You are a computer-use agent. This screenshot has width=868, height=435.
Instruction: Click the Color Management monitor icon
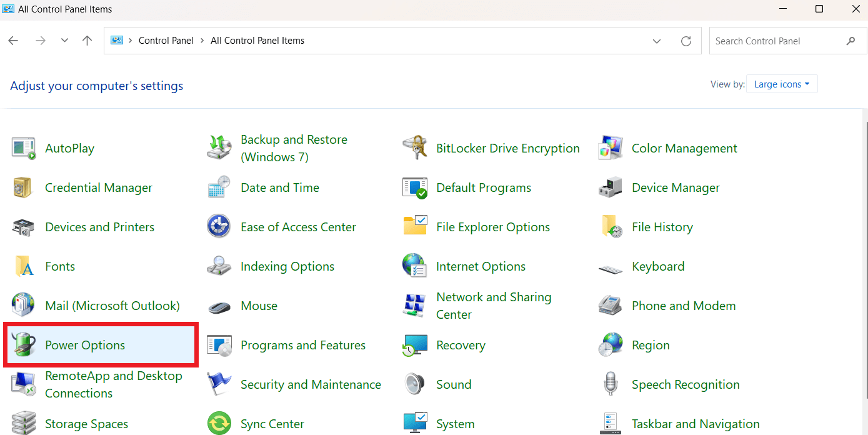(611, 148)
